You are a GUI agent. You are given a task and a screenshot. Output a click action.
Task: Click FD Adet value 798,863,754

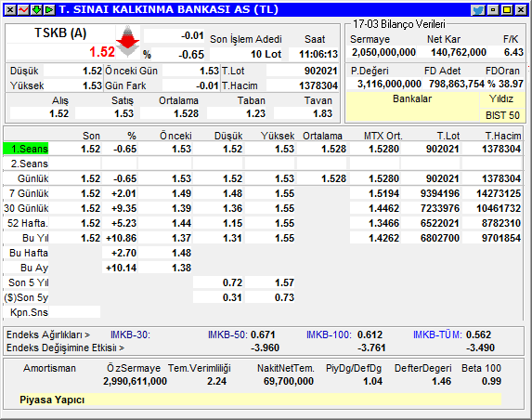point(457,84)
